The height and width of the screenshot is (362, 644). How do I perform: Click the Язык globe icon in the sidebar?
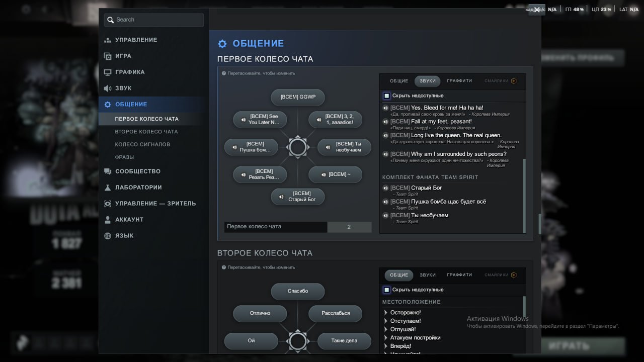pyautogui.click(x=107, y=236)
